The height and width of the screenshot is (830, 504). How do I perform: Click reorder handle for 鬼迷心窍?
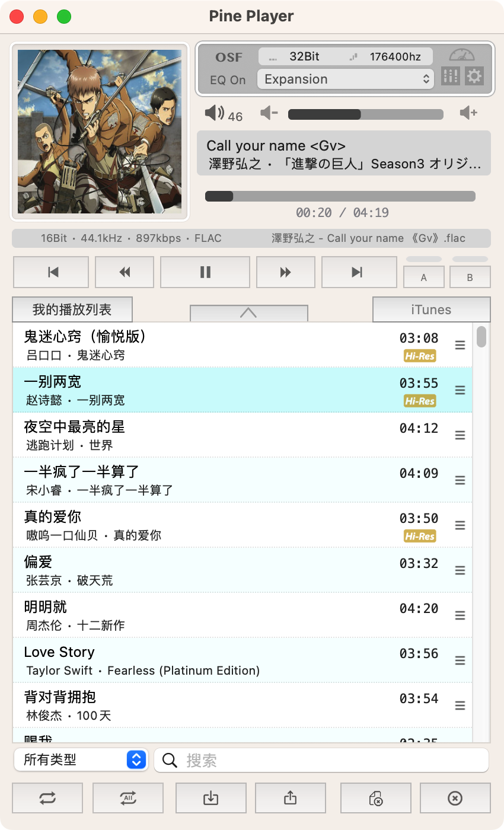coord(460,345)
